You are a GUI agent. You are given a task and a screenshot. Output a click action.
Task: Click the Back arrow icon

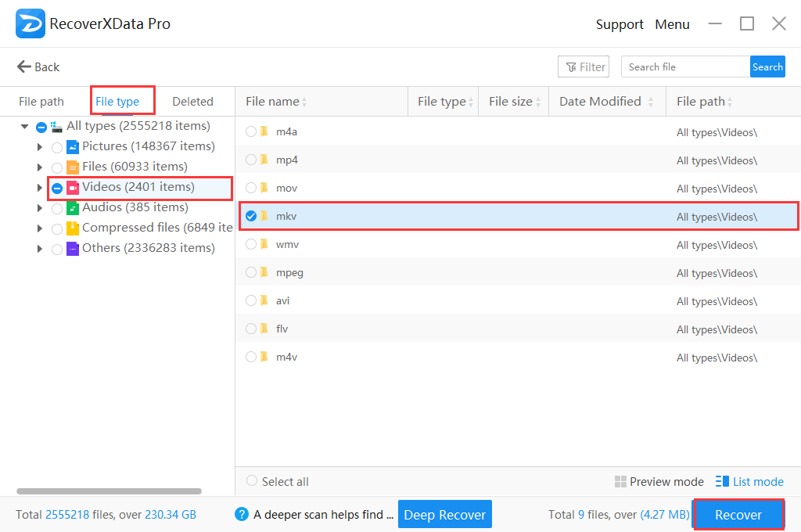(x=23, y=66)
